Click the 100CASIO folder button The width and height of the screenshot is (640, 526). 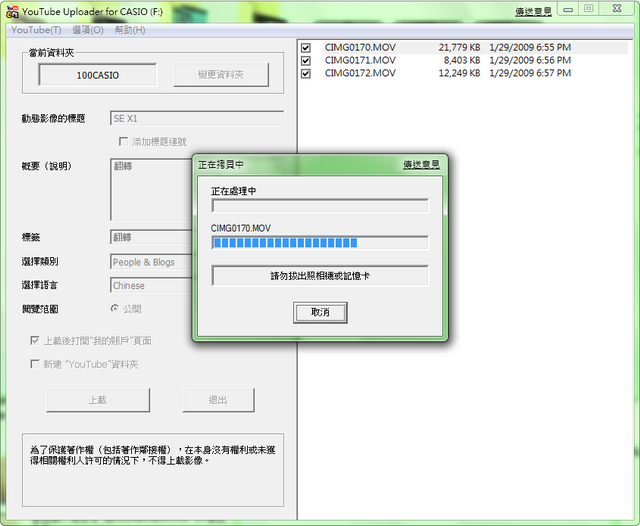[98, 75]
